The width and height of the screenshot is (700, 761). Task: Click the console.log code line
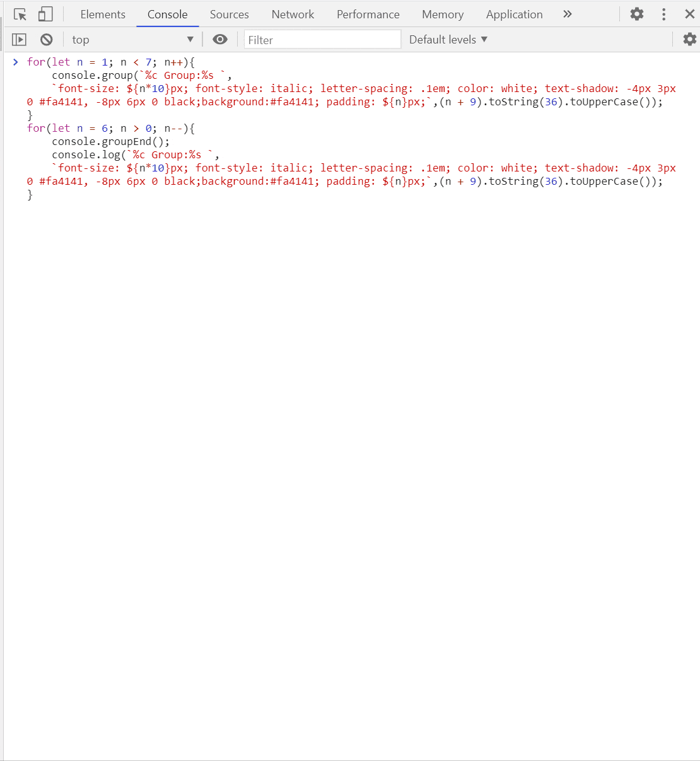click(136, 155)
